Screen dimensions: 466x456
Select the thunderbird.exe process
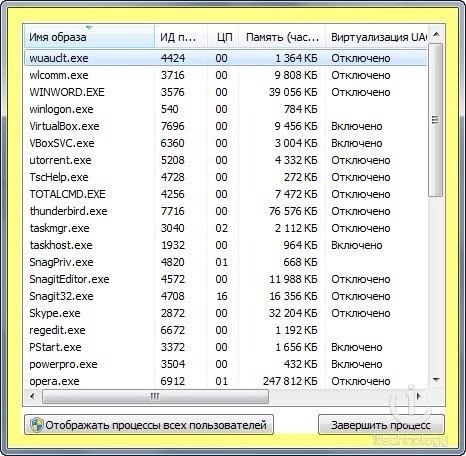click(x=226, y=211)
